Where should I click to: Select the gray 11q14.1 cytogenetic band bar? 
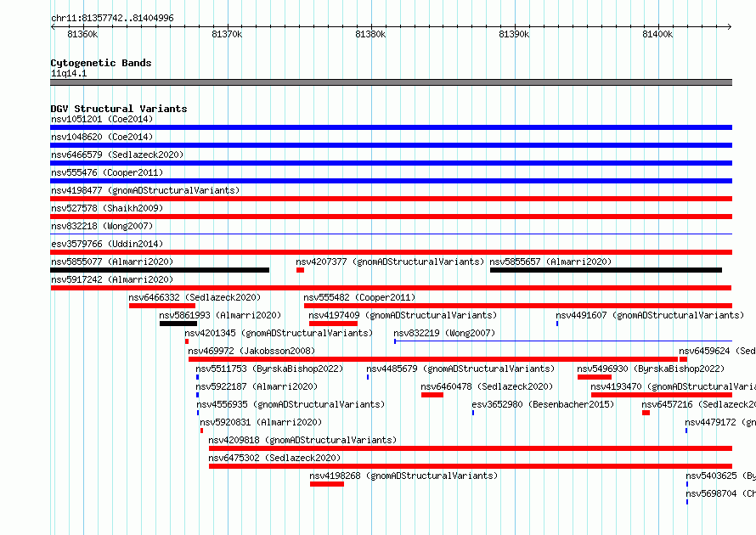point(391,82)
